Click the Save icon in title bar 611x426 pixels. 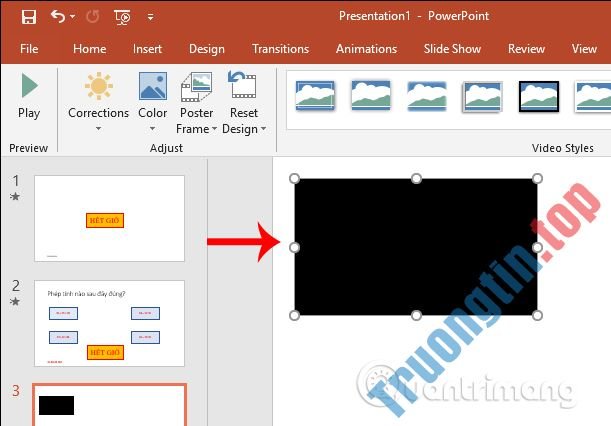[29, 17]
